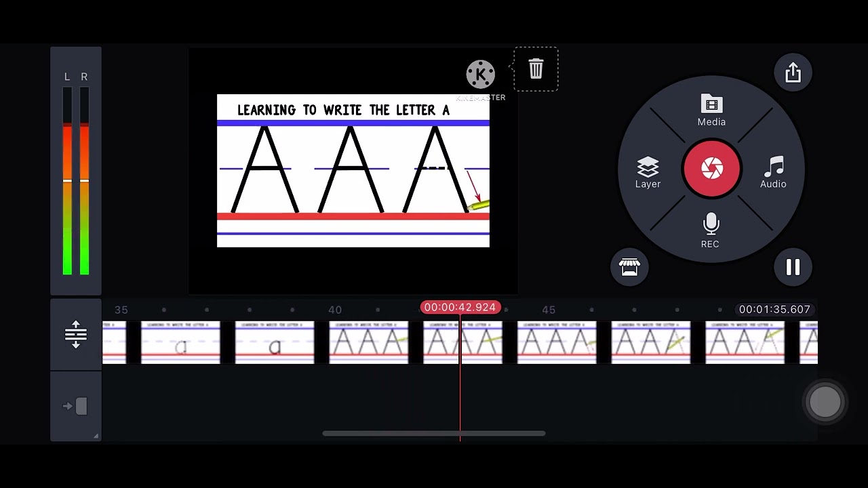Start a voice recording with REC
This screenshot has width=868, height=488.
click(x=710, y=231)
